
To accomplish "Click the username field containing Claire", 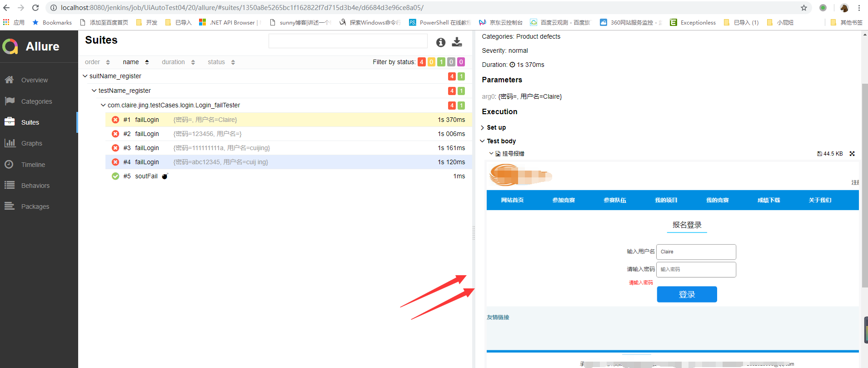I will pyautogui.click(x=696, y=252).
